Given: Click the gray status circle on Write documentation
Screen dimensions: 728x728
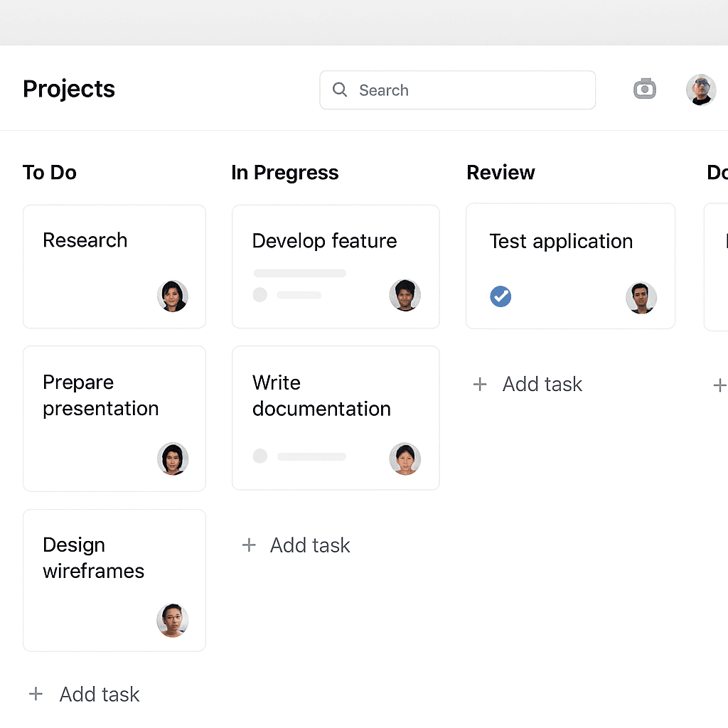Looking at the screenshot, I should tap(260, 456).
